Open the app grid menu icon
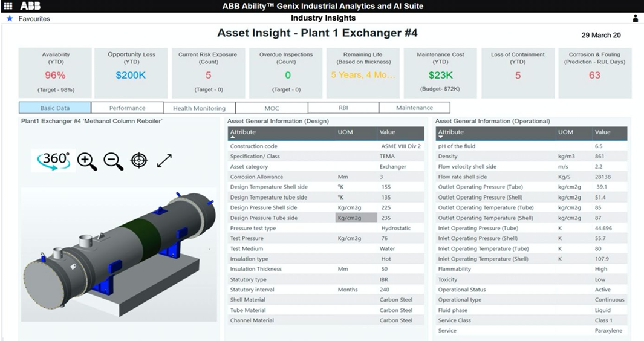 pyautogui.click(x=8, y=6)
